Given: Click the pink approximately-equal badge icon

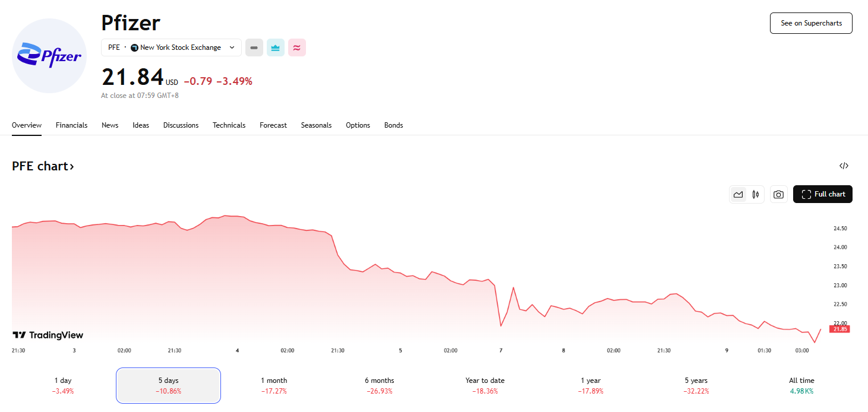Looking at the screenshot, I should tap(297, 47).
